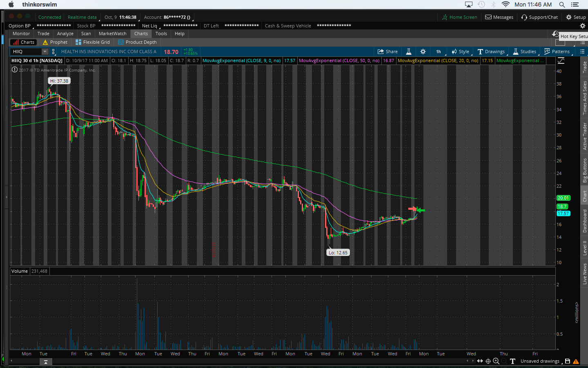
Task: Open the Flexible Grid sub-tab
Action: (x=93, y=42)
